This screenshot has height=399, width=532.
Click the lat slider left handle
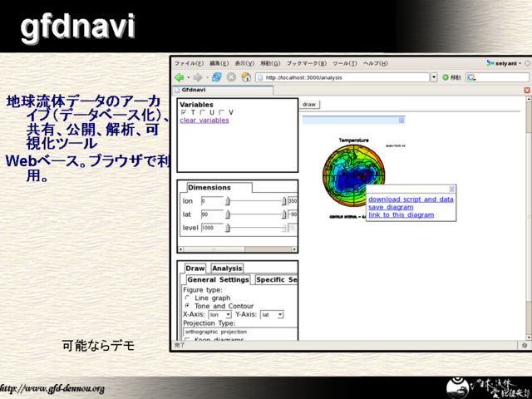click(228, 214)
